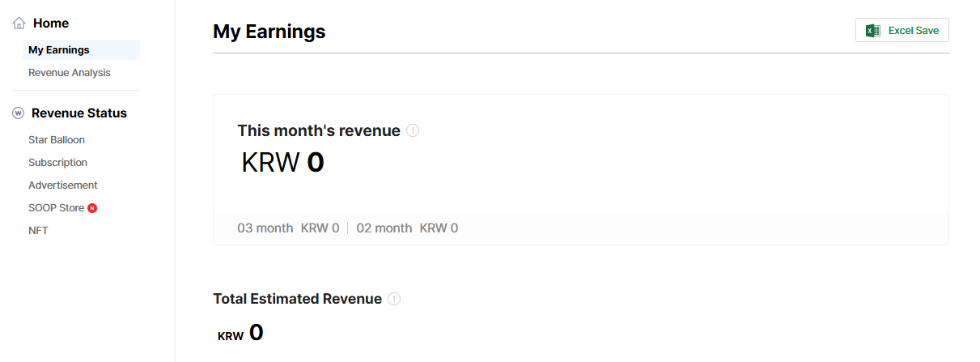Go to Revenue Analysis in sidebar
Image resolution: width=980 pixels, height=362 pixels.
click(70, 72)
